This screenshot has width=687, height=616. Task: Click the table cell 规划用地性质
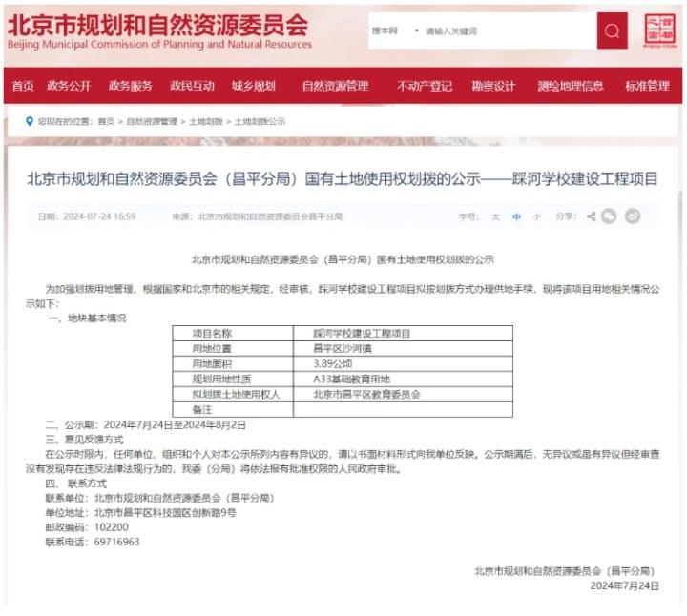233,380
